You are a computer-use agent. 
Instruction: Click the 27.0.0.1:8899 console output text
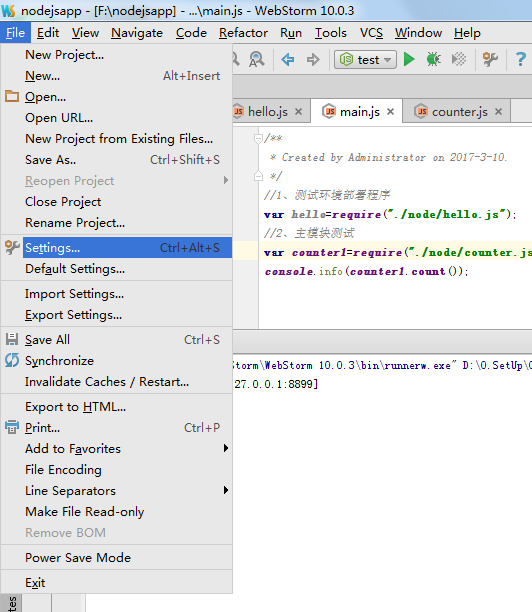pyautogui.click(x=276, y=384)
